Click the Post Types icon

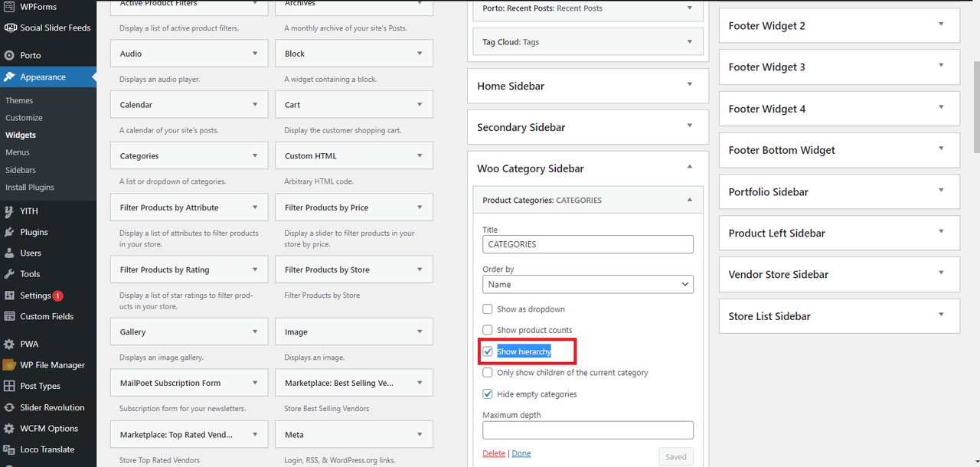9,386
